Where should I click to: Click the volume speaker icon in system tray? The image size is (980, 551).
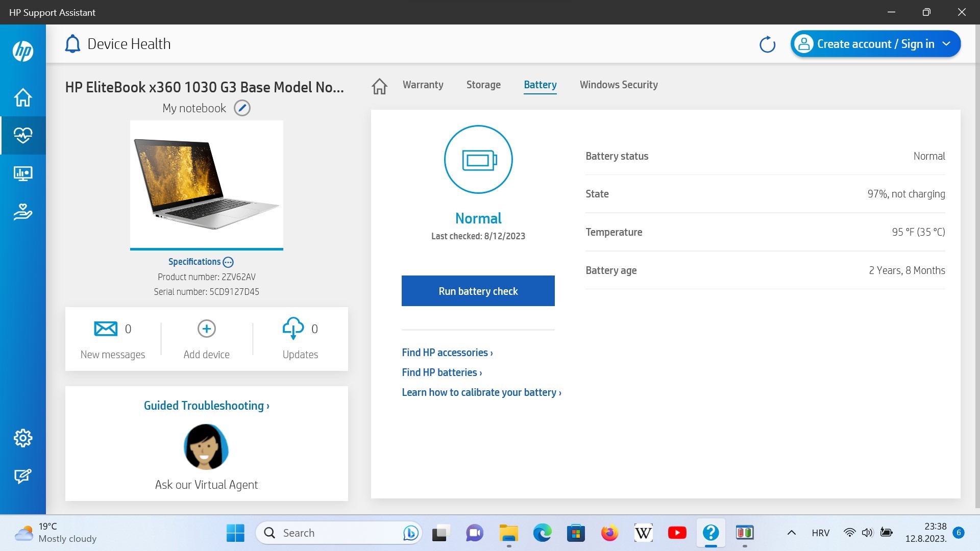click(867, 533)
